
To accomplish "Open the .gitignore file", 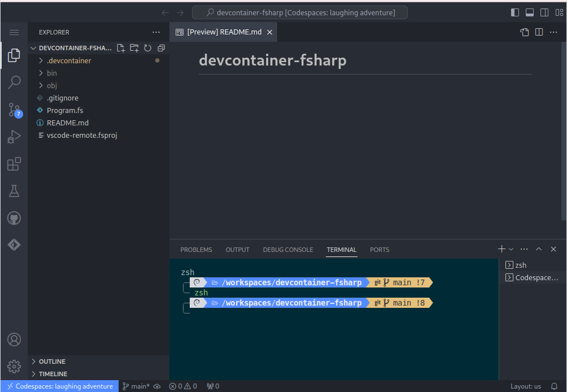I will click(98, 98).
